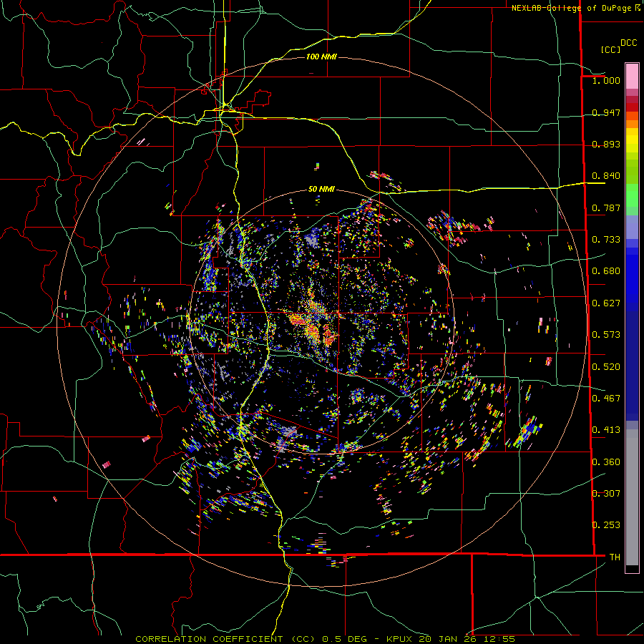The image size is (644, 644).
Task: Click the 0.413 scale value
Action: pos(606,430)
